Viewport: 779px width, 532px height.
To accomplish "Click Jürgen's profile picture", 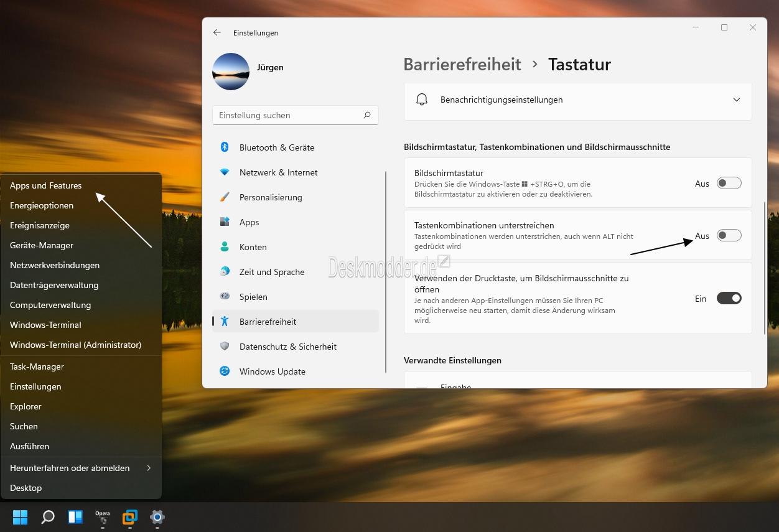I will (231, 72).
